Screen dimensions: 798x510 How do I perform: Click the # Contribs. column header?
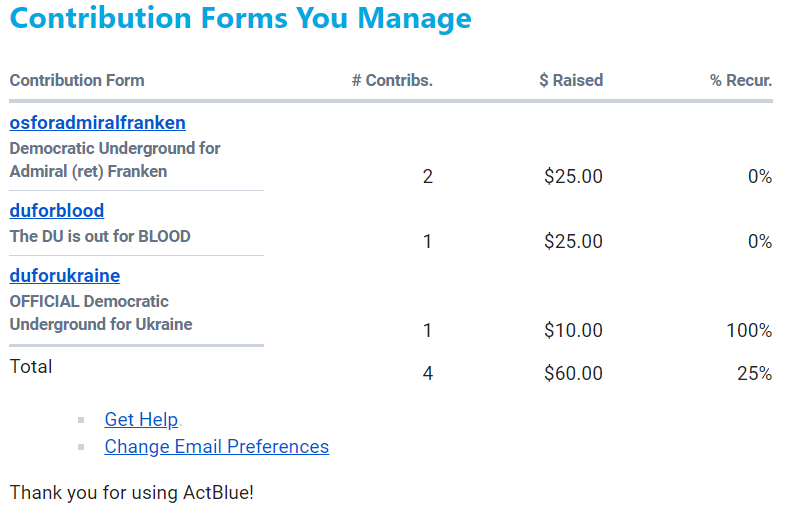(x=392, y=81)
